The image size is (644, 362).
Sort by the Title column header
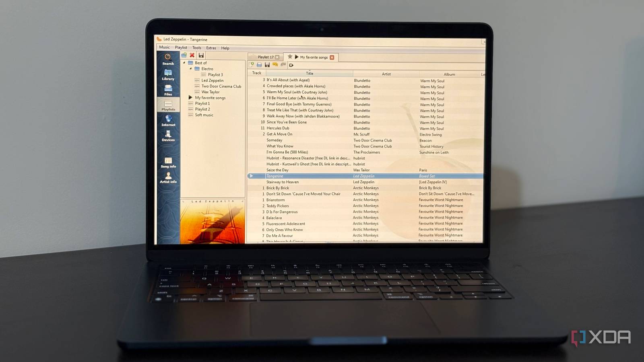coord(309,73)
